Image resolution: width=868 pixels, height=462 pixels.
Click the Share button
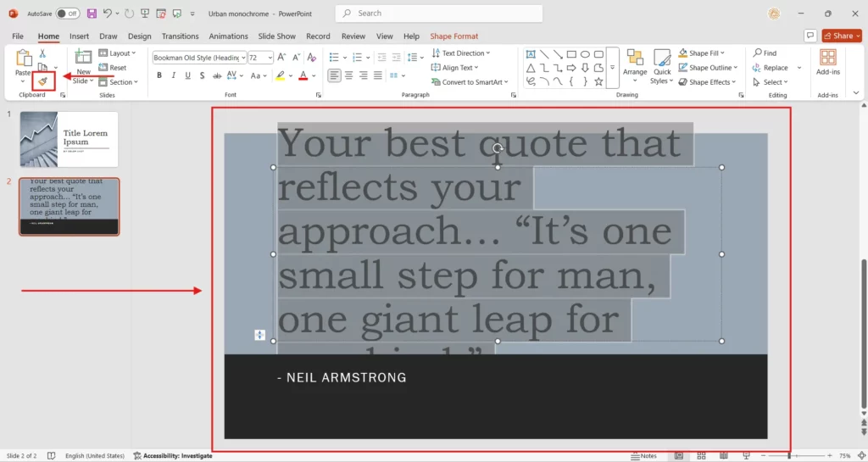(x=841, y=36)
